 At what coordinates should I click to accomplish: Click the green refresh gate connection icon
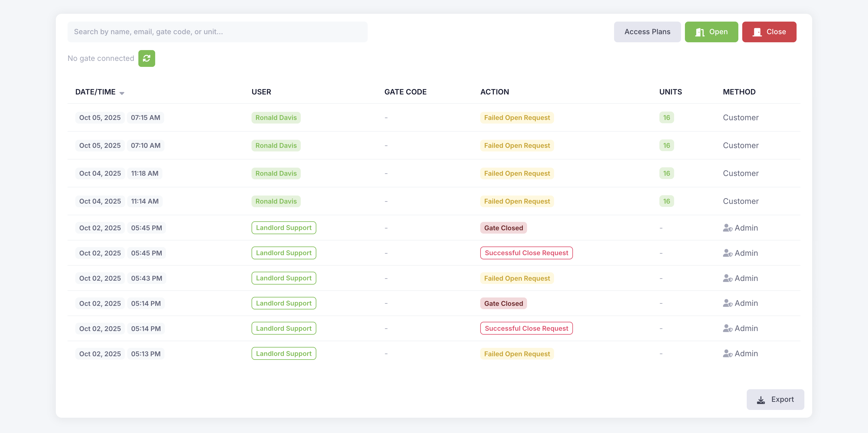(x=146, y=58)
